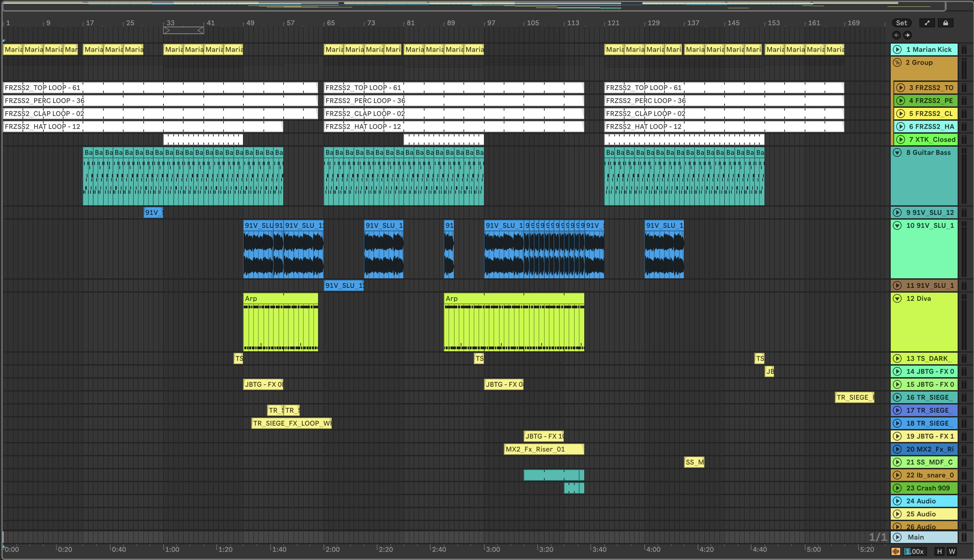The width and height of the screenshot is (974, 560).
Task: Click bar 65 in the beat ruler
Action: click(331, 23)
